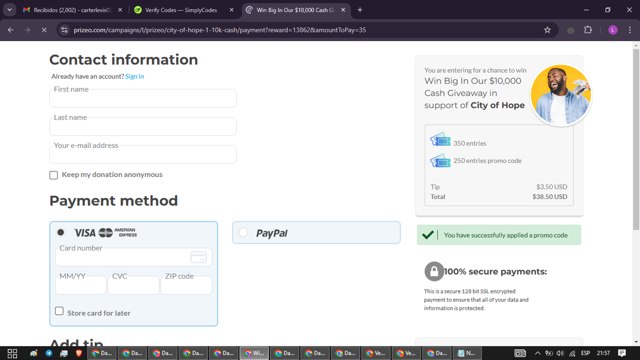
Task: Click the browser forward arrow
Action: point(27,30)
